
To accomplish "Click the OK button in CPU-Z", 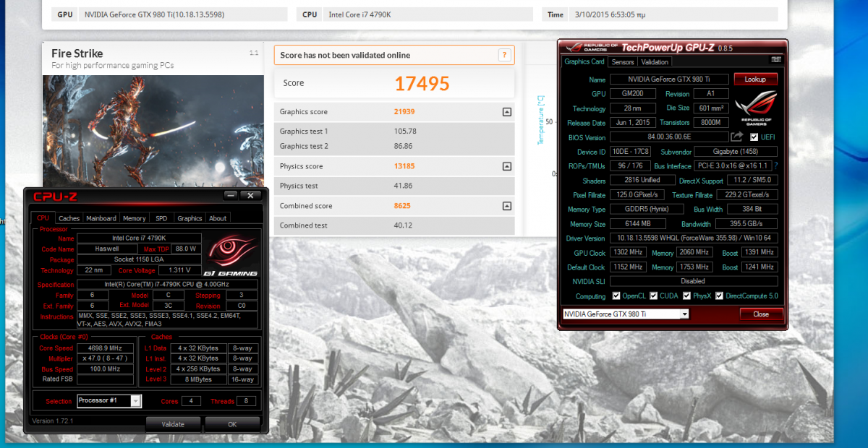I will tap(232, 424).
